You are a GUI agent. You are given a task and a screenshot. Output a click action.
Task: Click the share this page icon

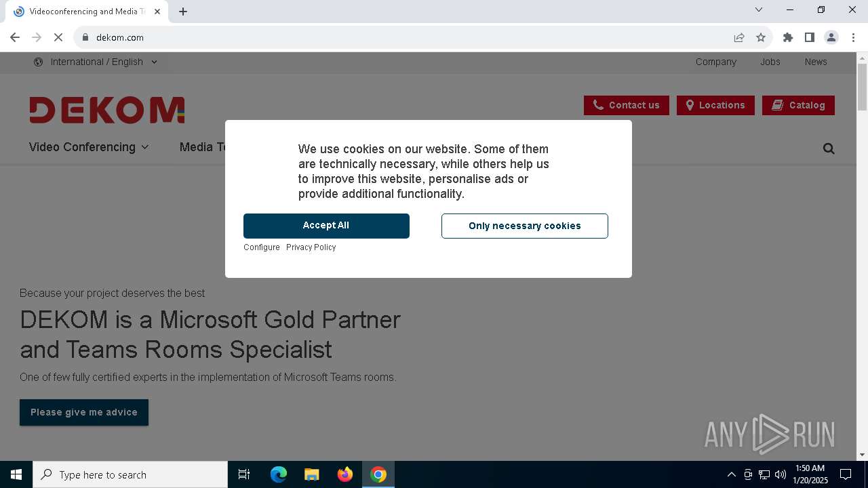739,37
